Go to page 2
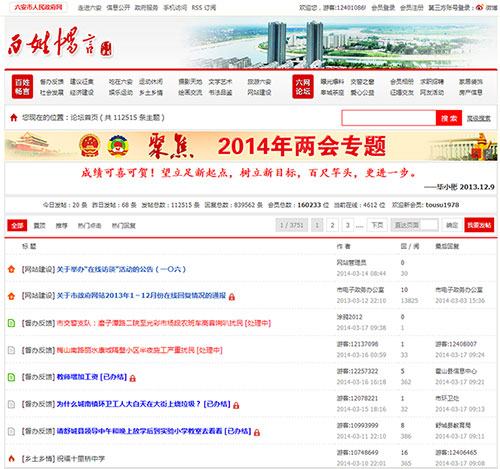This screenshot has height=469, width=500. pos(332,225)
